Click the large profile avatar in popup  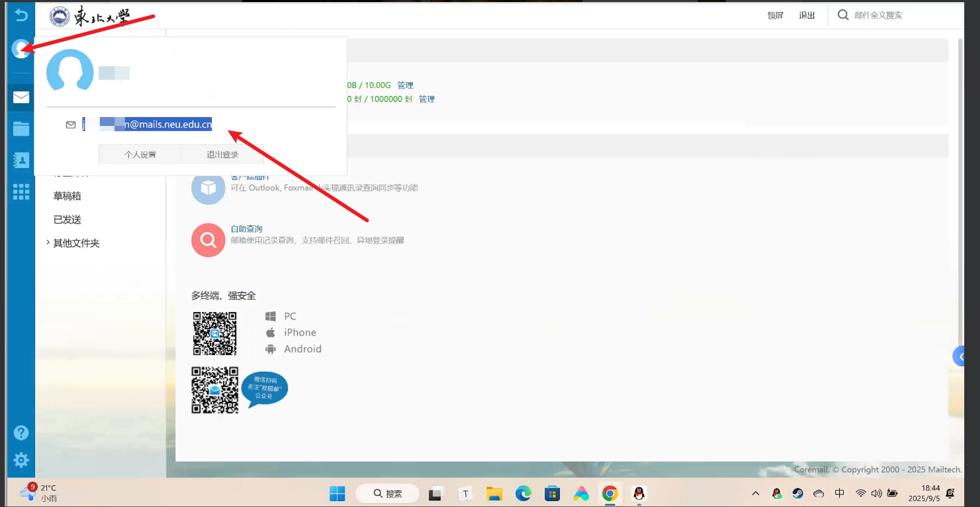tap(70, 71)
